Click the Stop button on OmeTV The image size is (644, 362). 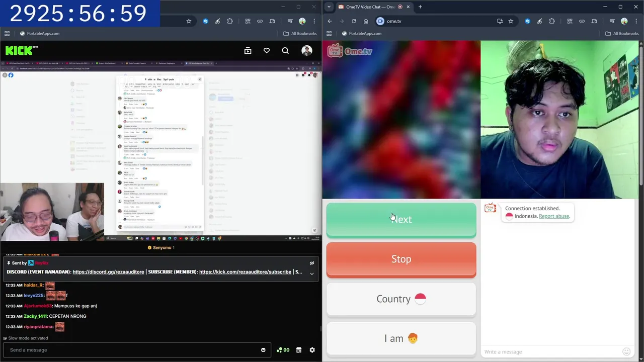pyautogui.click(x=401, y=259)
